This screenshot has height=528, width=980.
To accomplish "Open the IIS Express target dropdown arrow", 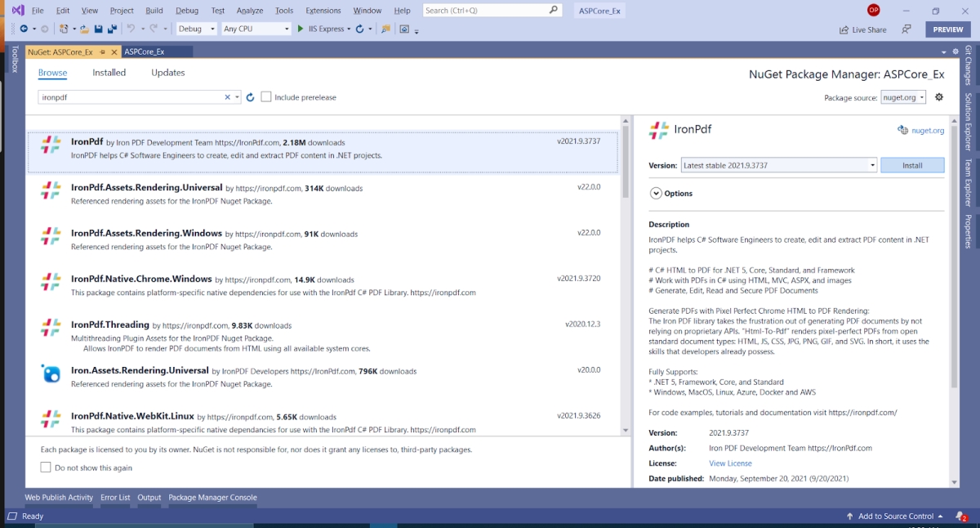I will (x=349, y=29).
